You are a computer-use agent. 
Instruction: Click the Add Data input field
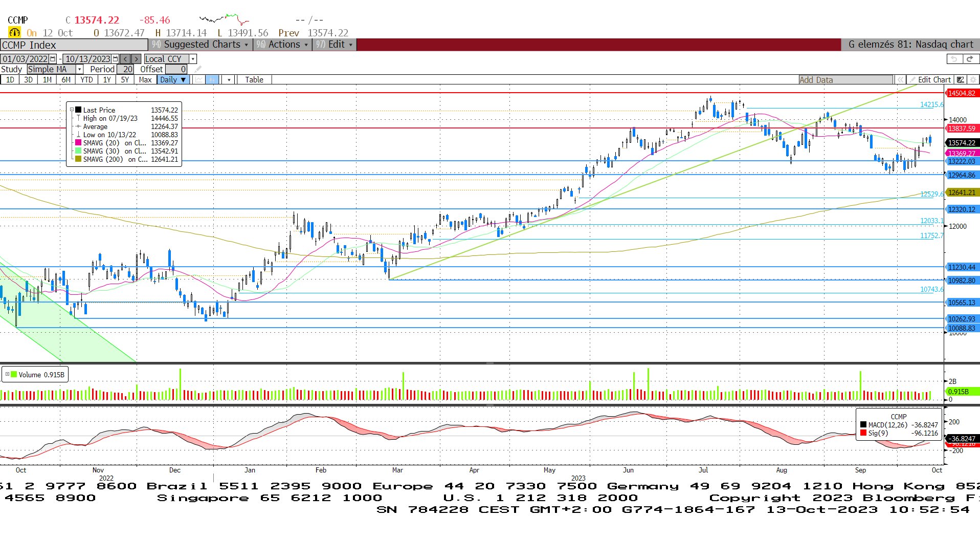click(846, 80)
